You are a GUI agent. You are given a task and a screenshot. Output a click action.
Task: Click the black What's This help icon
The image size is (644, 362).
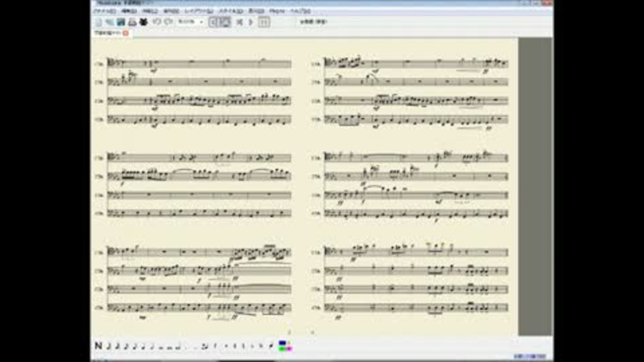(143, 21)
